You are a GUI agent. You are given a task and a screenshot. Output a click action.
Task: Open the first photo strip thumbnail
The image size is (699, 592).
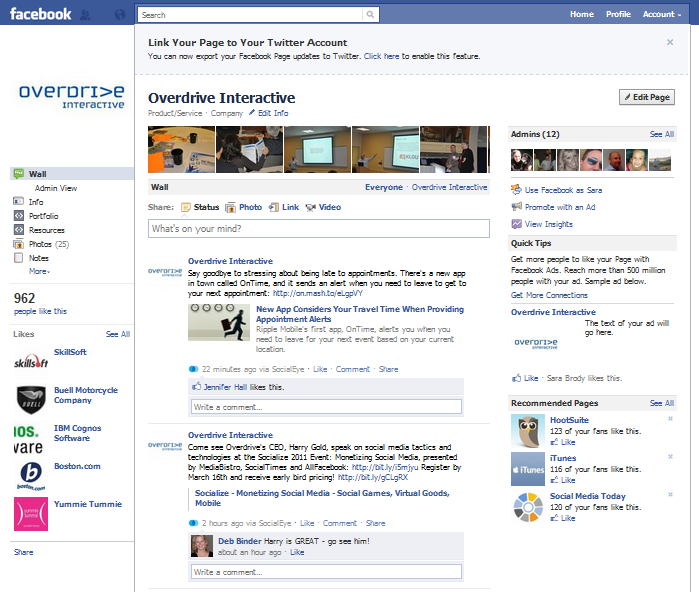pos(181,149)
